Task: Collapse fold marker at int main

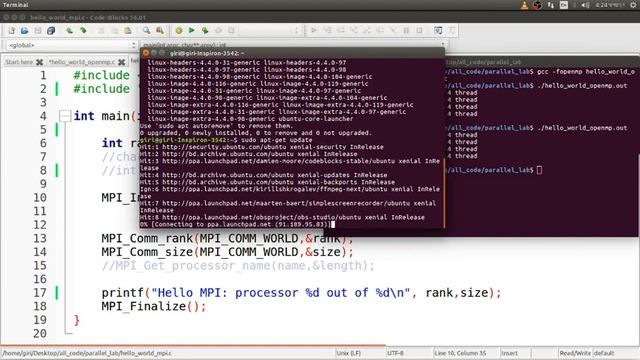Action: tap(65, 116)
